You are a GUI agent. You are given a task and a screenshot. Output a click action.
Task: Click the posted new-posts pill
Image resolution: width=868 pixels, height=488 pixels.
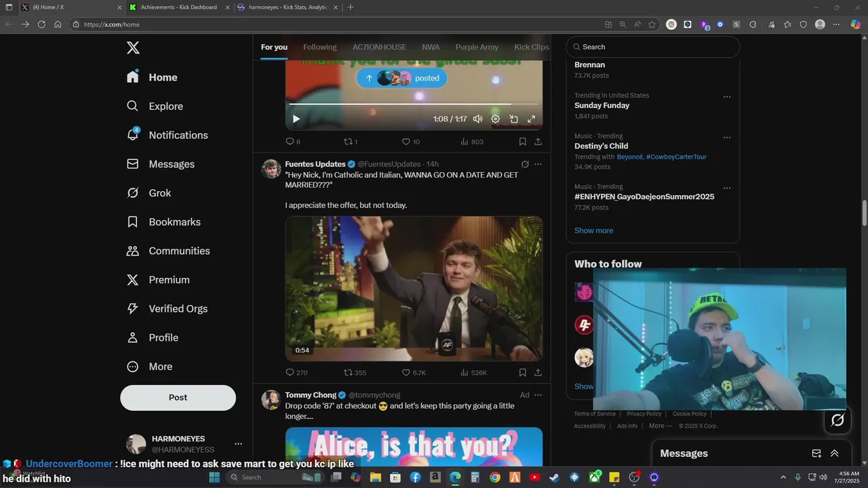[402, 78]
